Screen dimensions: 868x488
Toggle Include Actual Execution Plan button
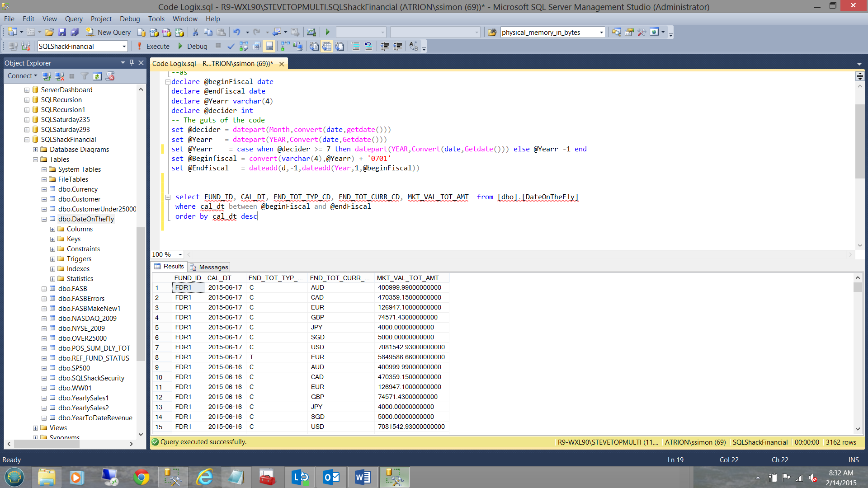coord(285,46)
